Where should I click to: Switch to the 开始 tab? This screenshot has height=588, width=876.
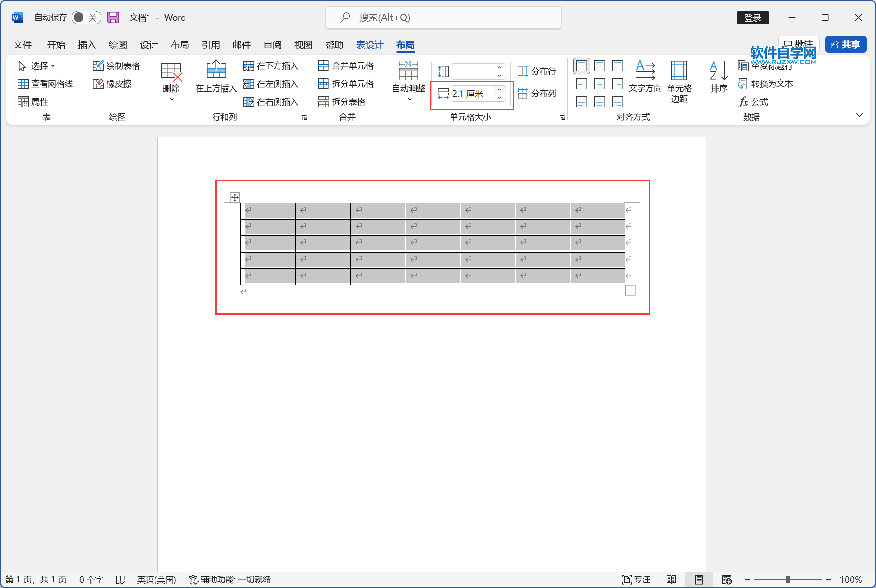click(x=56, y=45)
